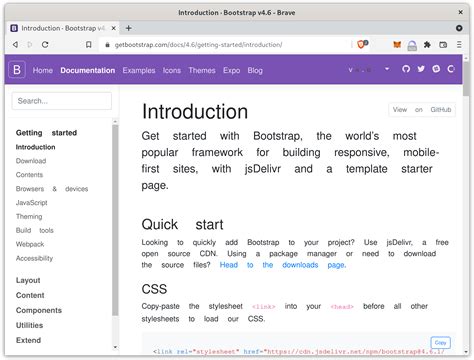This screenshot has width=474, height=360.
Task: Go back with browser back arrow
Action: (x=15, y=45)
